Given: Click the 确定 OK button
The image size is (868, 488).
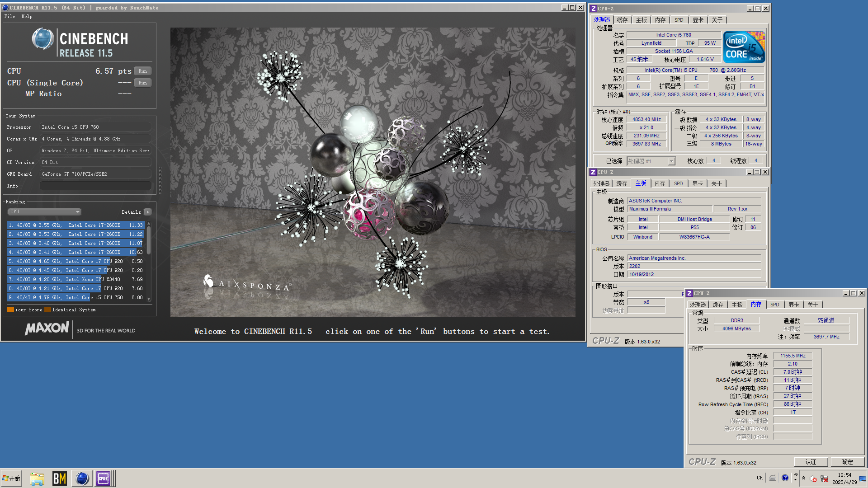Looking at the screenshot, I should pos(847,462).
